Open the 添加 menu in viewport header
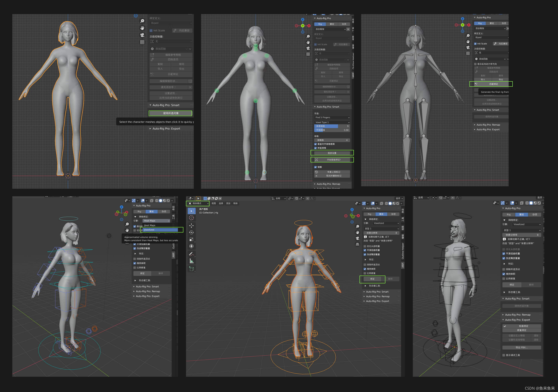The image size is (558, 392). (x=228, y=203)
